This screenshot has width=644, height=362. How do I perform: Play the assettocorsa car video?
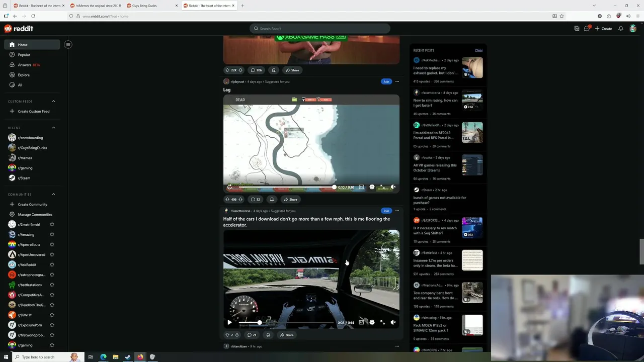(229, 322)
